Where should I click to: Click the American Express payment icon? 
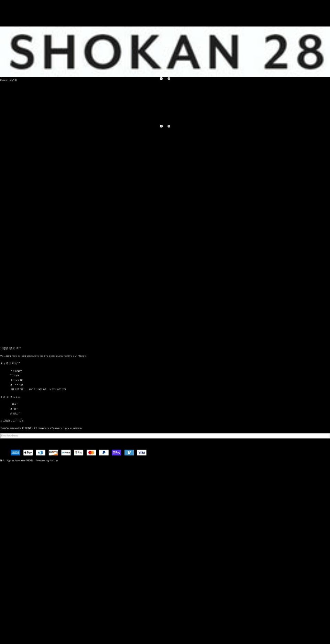15,453
